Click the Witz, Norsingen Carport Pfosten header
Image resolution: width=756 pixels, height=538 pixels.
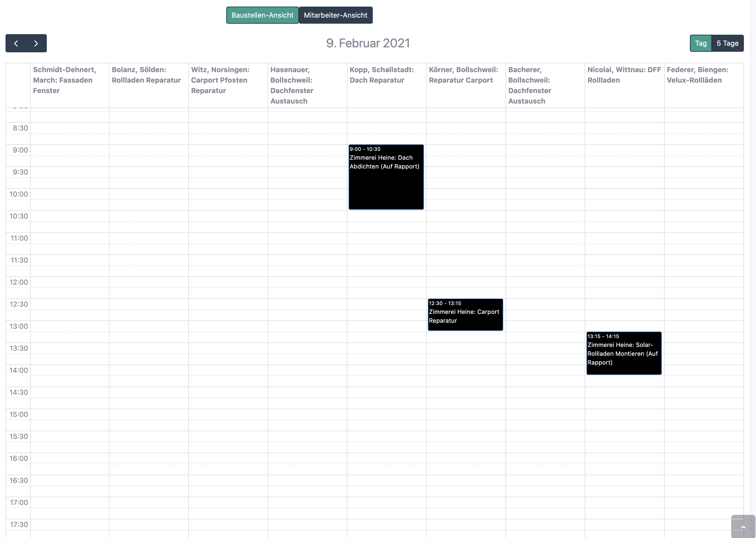[x=220, y=80]
